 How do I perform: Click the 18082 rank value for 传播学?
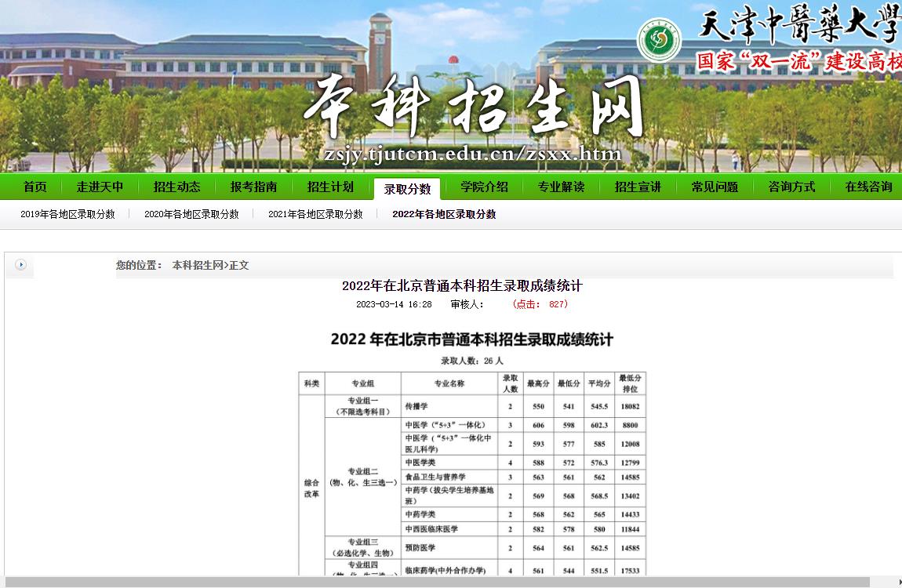pos(631,406)
